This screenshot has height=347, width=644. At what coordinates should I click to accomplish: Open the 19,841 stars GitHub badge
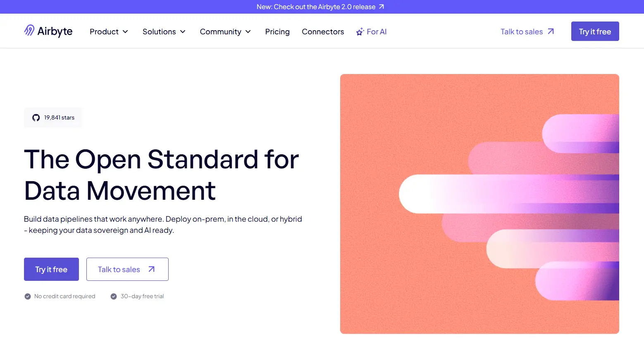[x=53, y=118]
